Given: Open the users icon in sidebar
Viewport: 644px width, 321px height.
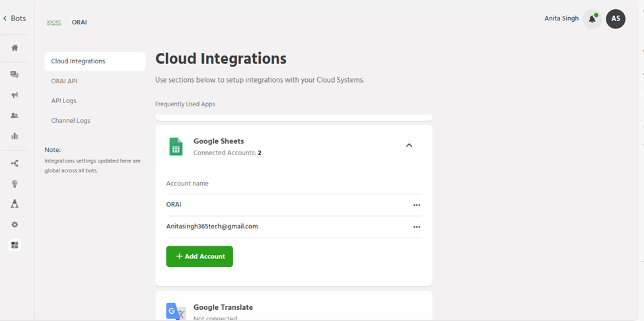Looking at the screenshot, I should click(15, 116).
